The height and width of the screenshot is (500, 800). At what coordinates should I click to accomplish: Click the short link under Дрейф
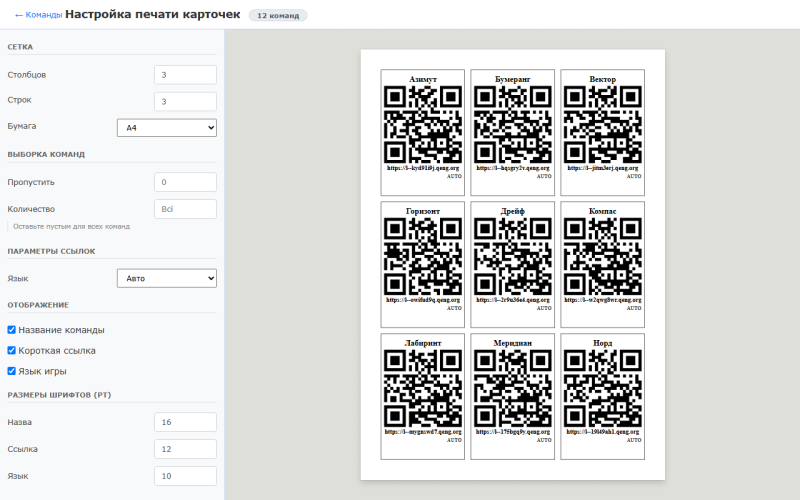[x=513, y=300]
